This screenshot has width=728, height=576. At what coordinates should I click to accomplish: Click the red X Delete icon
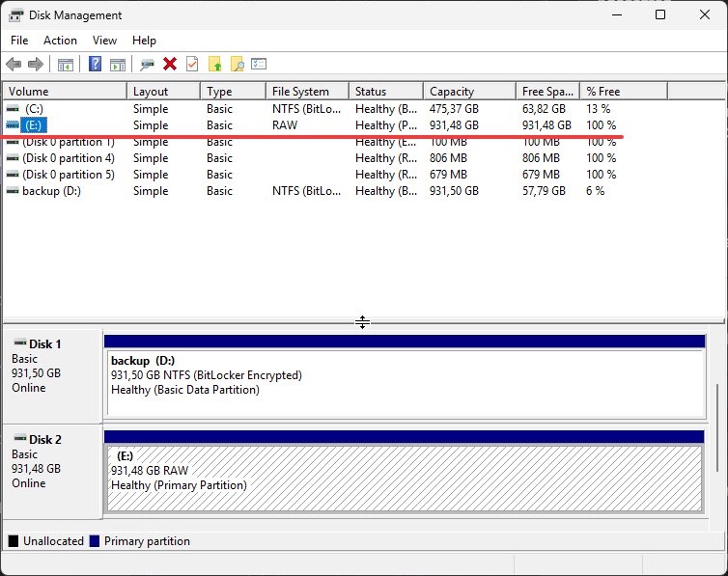(170, 64)
